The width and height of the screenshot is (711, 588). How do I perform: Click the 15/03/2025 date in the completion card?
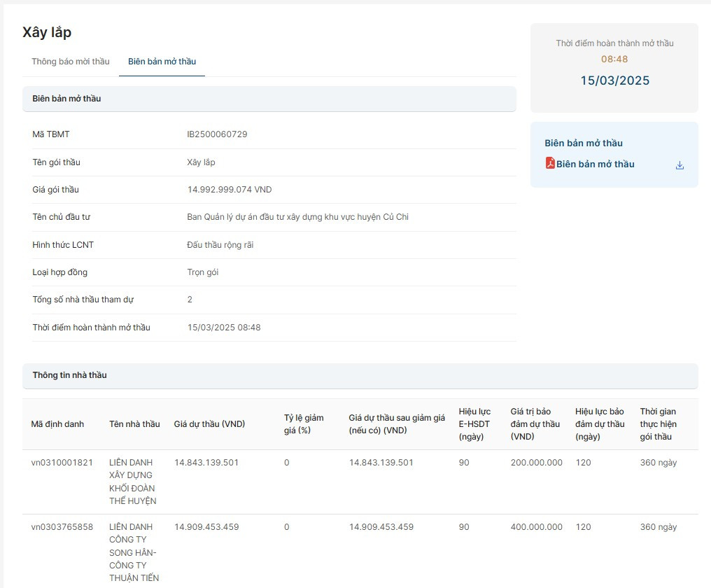[614, 80]
